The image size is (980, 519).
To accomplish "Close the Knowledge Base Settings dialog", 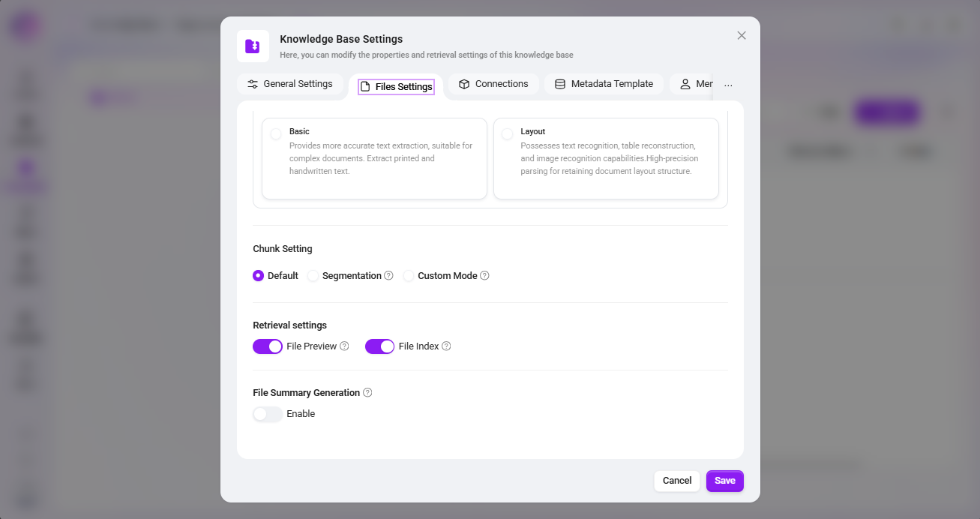I will [x=742, y=35].
